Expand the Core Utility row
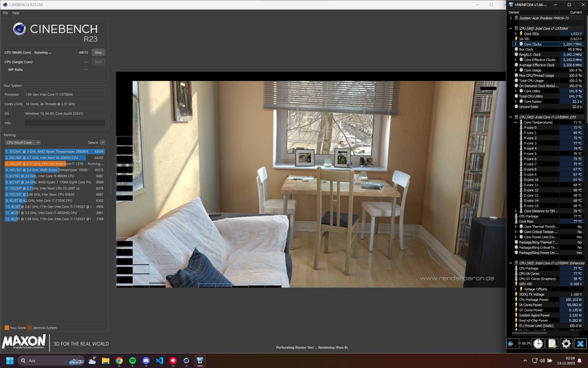This screenshot has width=588, height=368. coord(516,91)
